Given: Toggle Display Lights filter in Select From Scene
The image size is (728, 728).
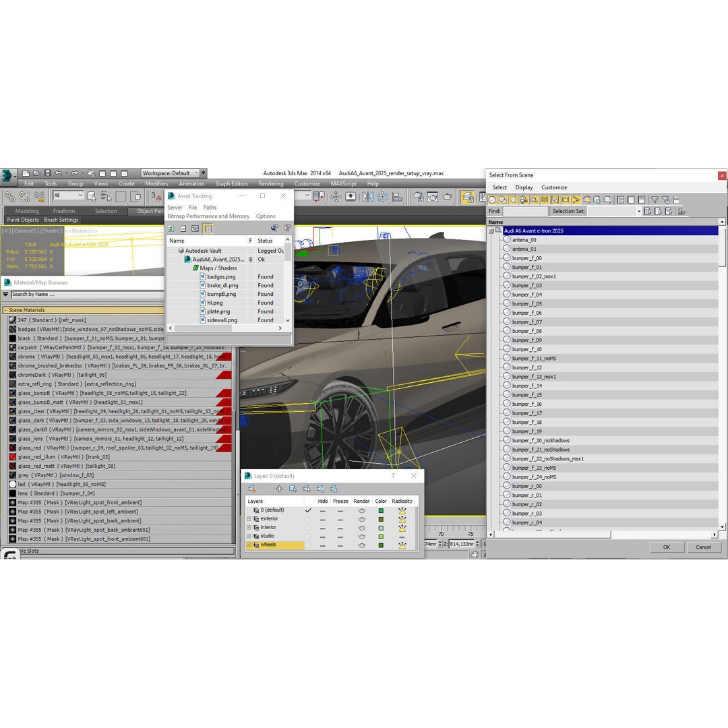Looking at the screenshot, I should point(513,200).
